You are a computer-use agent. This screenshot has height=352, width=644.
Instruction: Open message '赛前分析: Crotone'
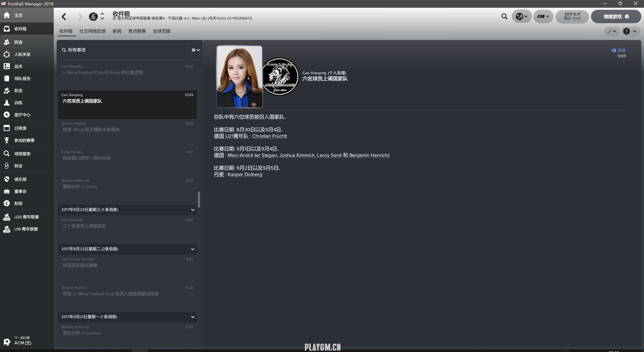point(127,190)
